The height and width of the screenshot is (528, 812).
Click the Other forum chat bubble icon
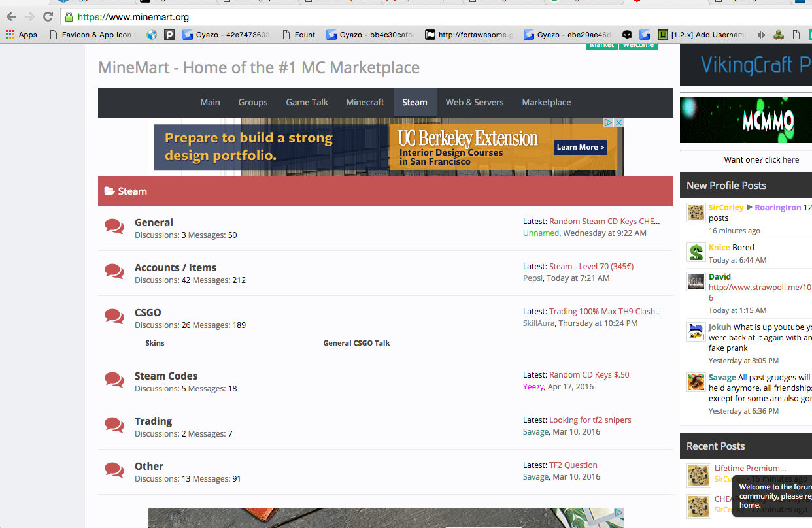(114, 470)
